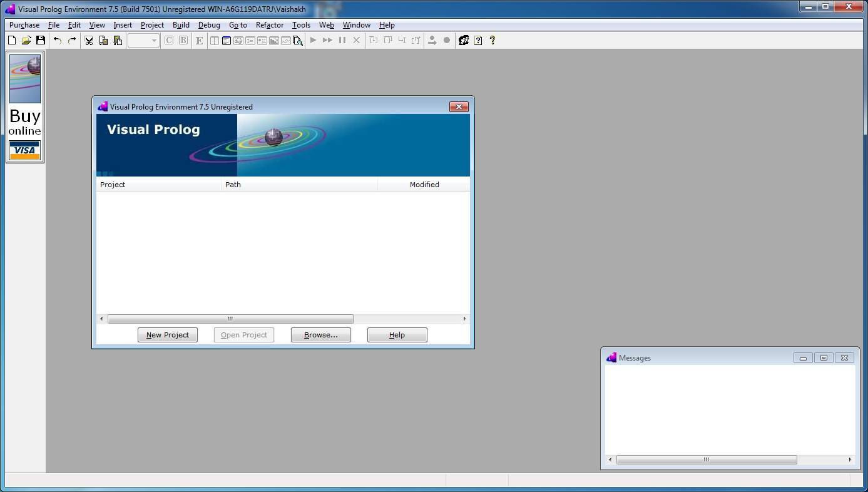Open the File menu
The height and width of the screenshot is (492, 868).
[54, 25]
